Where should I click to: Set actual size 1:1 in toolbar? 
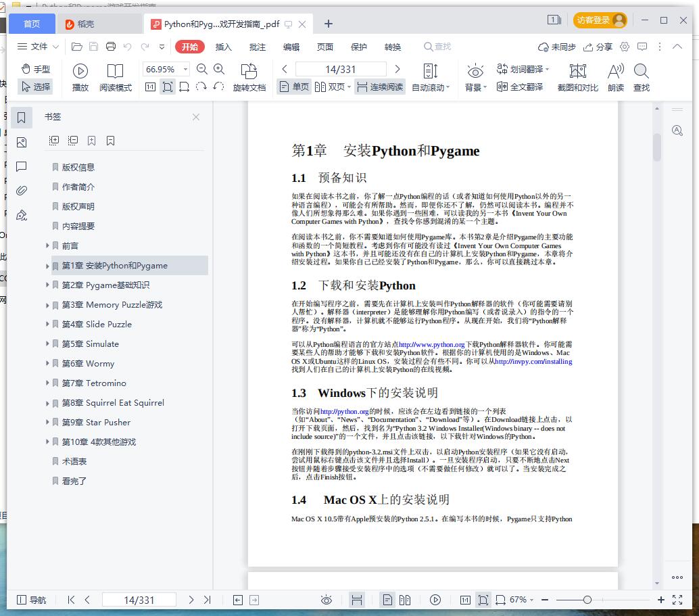tap(150, 87)
